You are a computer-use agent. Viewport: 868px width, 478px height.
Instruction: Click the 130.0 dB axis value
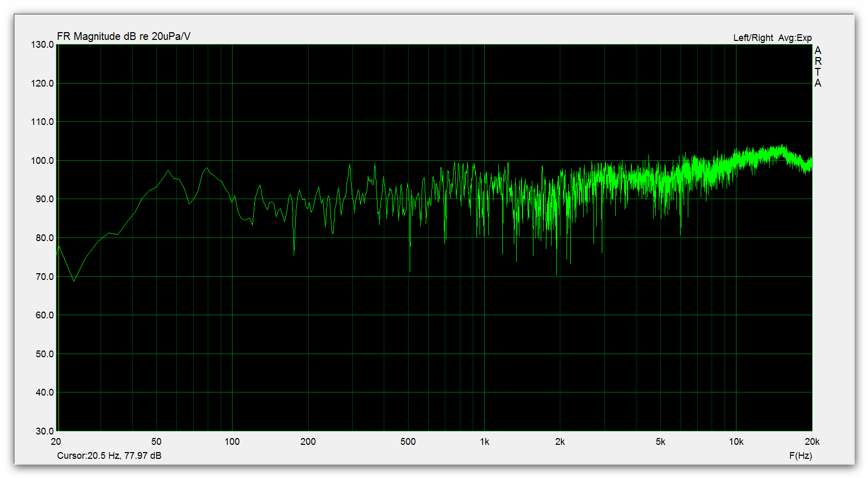pyautogui.click(x=42, y=45)
